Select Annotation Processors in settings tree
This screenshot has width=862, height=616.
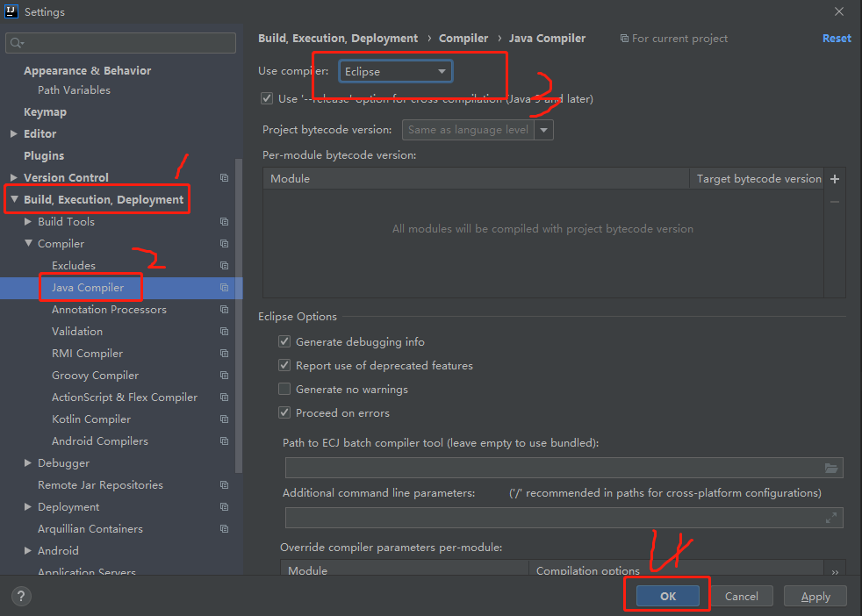coord(109,310)
